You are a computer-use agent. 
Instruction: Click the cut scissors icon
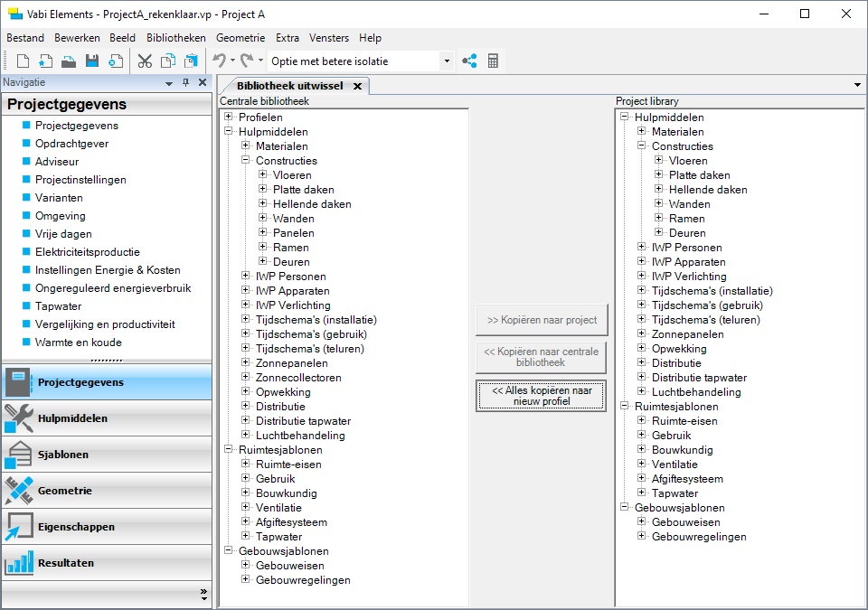click(x=145, y=61)
